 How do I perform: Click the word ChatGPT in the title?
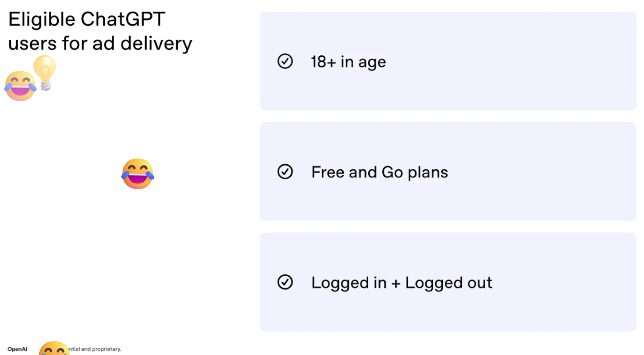pyautogui.click(x=123, y=19)
